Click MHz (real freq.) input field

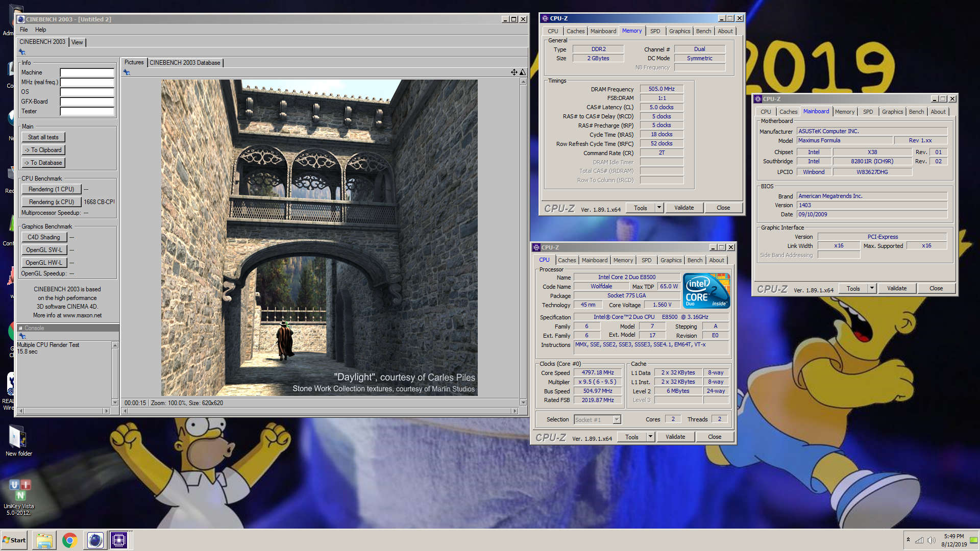coord(87,82)
